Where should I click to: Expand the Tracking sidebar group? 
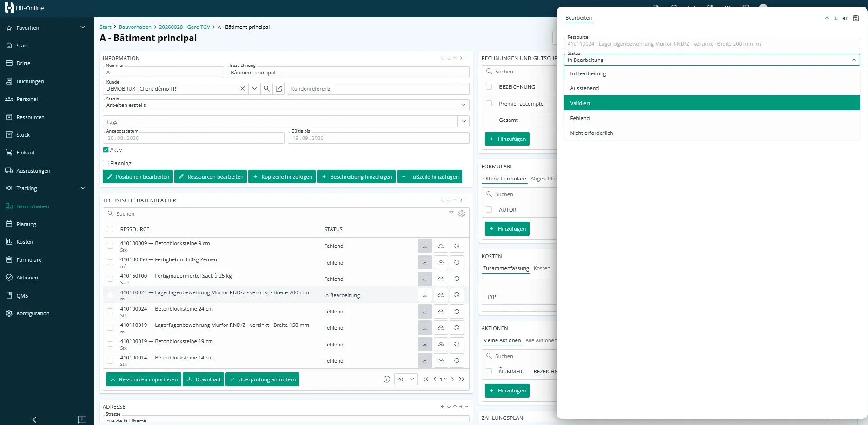pos(83,188)
